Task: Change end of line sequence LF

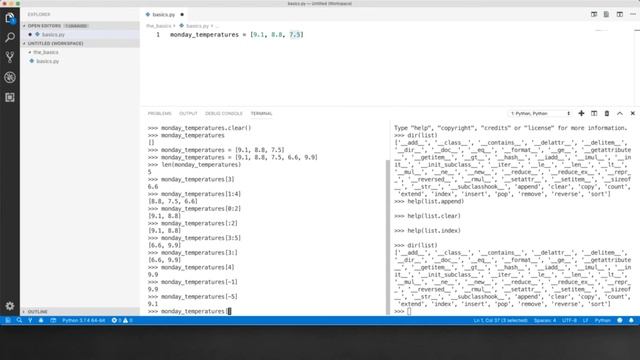Action: click(585, 320)
